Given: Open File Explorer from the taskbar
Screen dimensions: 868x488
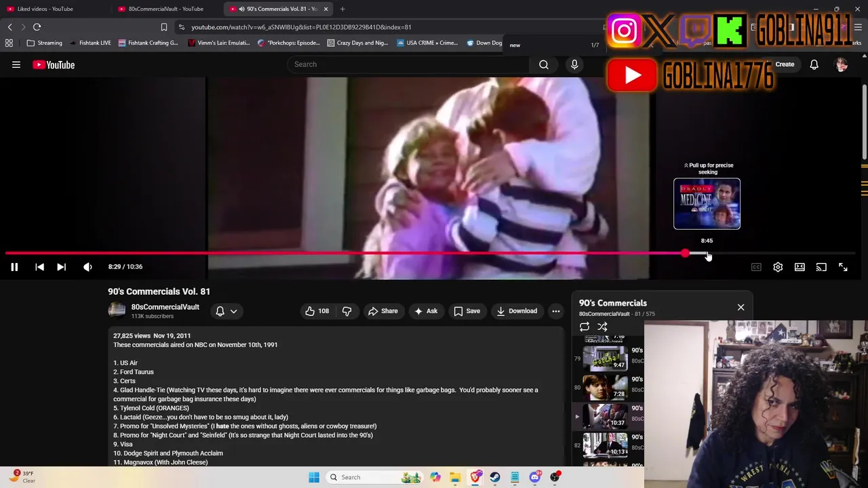Looking at the screenshot, I should (455, 477).
